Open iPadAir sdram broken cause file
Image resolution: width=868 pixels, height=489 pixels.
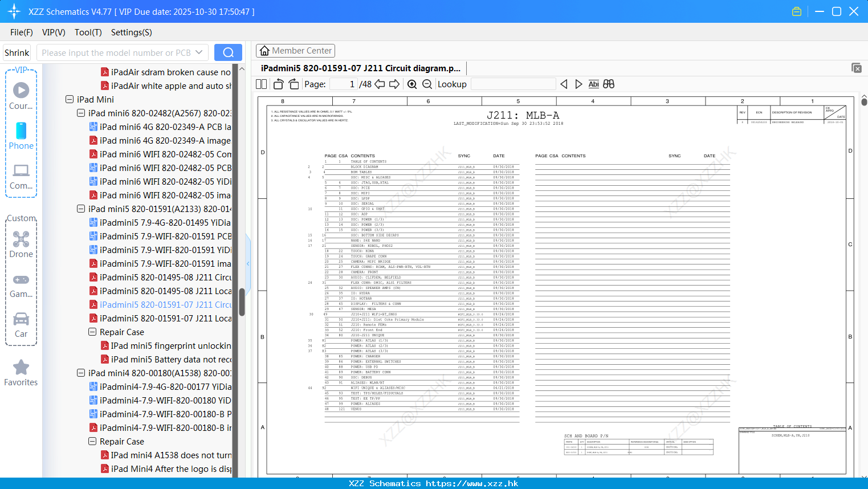click(165, 72)
